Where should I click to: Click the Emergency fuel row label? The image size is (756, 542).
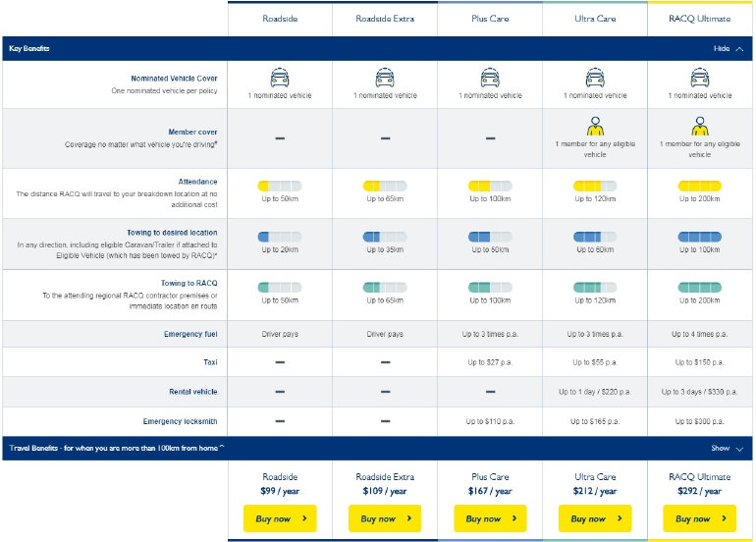pos(190,334)
